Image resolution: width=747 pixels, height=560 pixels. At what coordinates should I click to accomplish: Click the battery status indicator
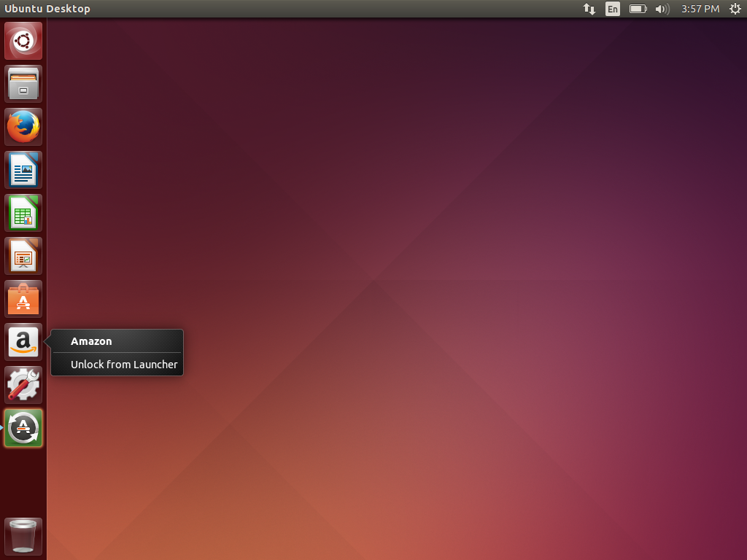[637, 9]
